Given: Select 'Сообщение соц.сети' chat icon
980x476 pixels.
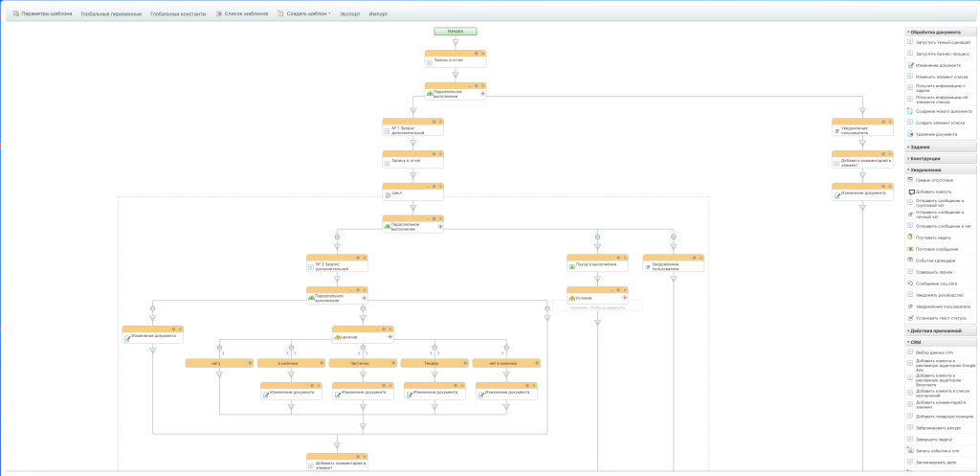Looking at the screenshot, I should [x=910, y=283].
